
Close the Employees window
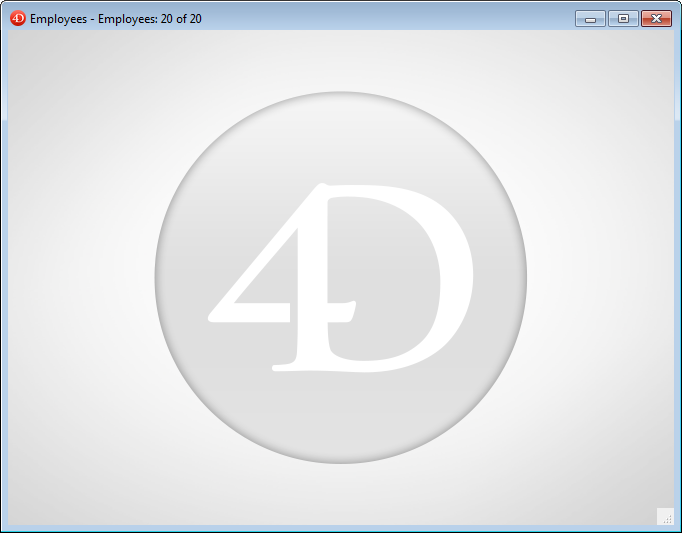click(x=656, y=19)
